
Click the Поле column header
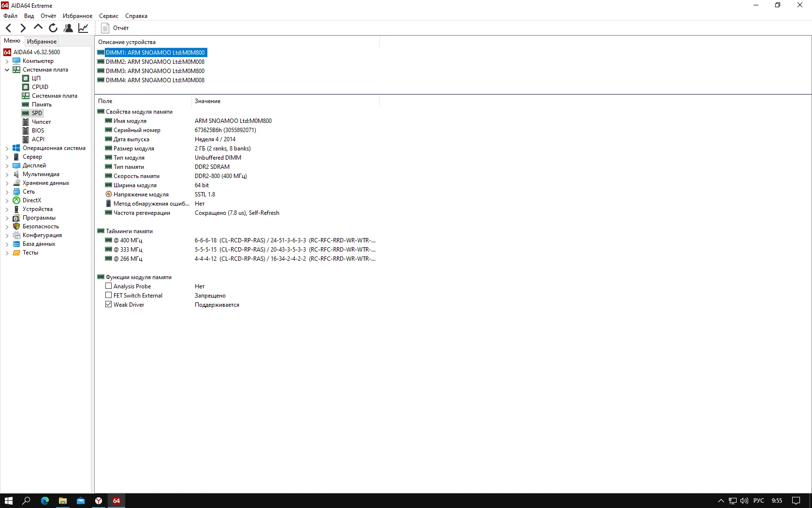(x=143, y=101)
